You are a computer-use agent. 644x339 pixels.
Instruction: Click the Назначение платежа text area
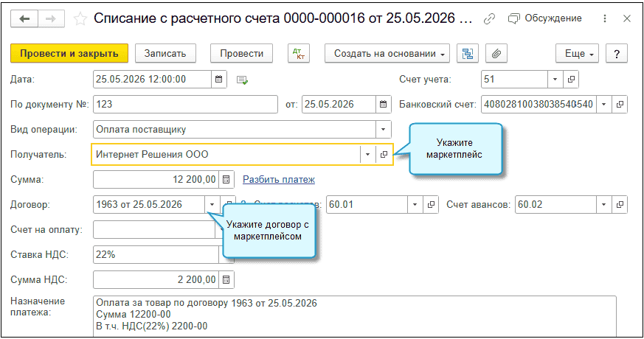click(355, 316)
